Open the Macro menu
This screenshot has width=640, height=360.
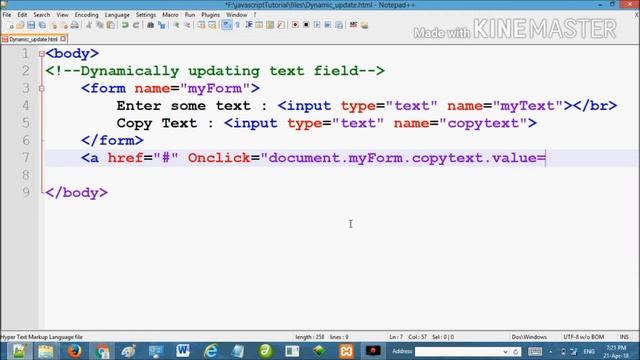(x=170, y=15)
